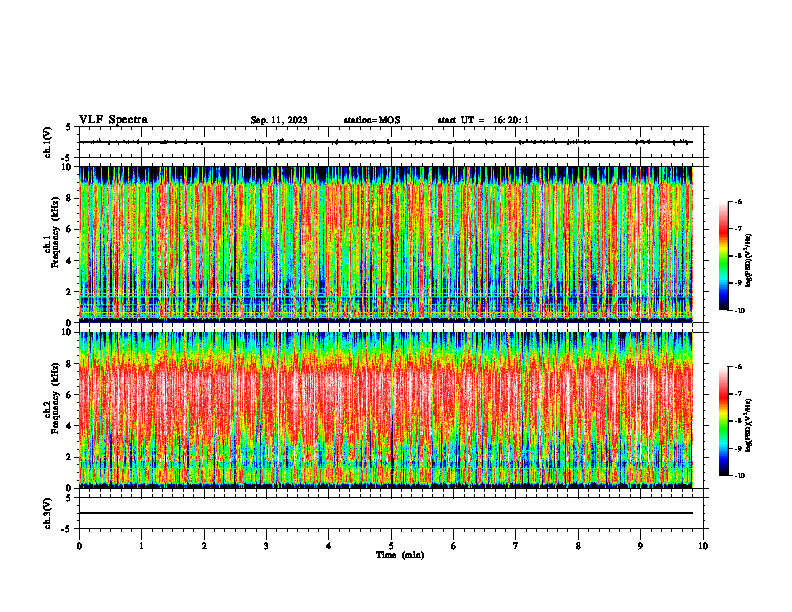Click the "7" minute tick label
792x612 pixels.
(x=516, y=546)
